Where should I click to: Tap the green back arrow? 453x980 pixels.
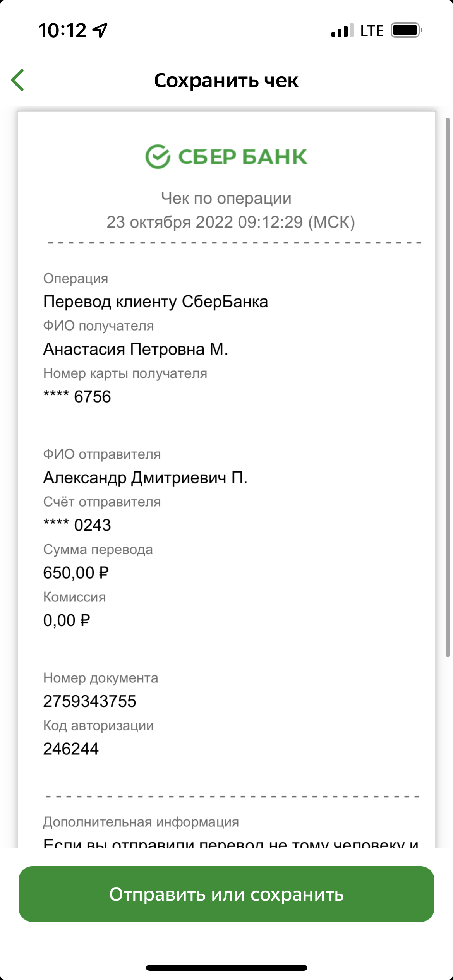tap(17, 80)
